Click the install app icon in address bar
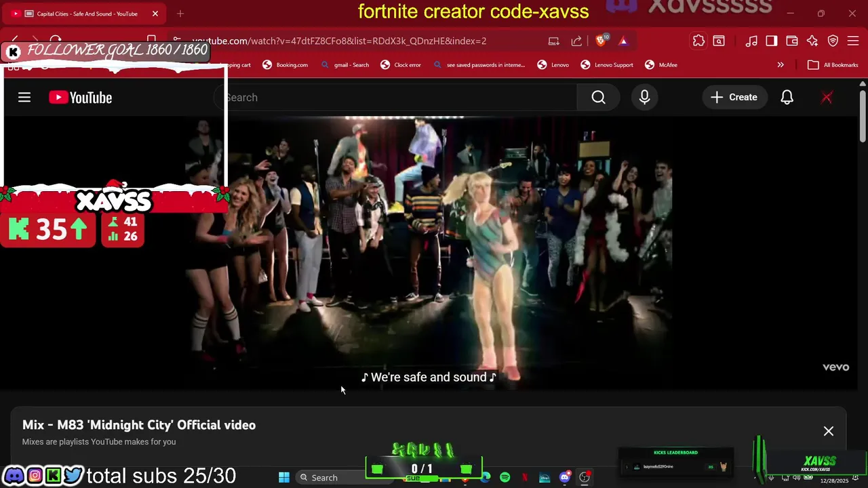868x488 pixels. point(553,41)
